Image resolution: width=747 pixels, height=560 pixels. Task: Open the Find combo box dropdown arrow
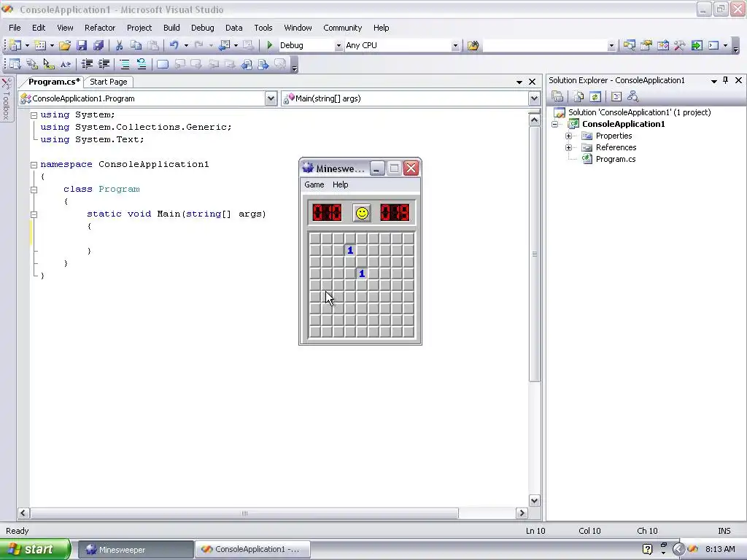[611, 45]
